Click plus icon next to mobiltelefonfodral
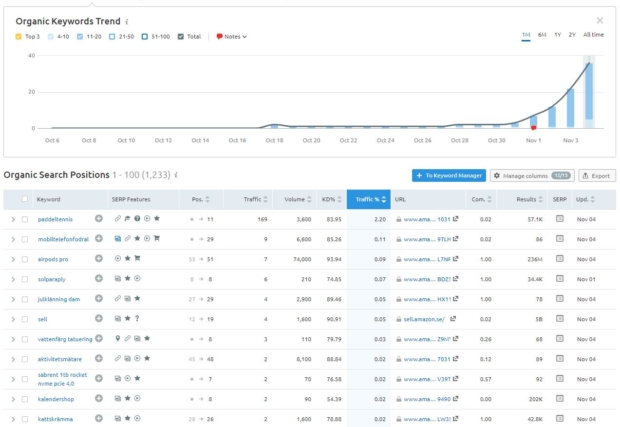The image size is (620, 427). (x=99, y=238)
